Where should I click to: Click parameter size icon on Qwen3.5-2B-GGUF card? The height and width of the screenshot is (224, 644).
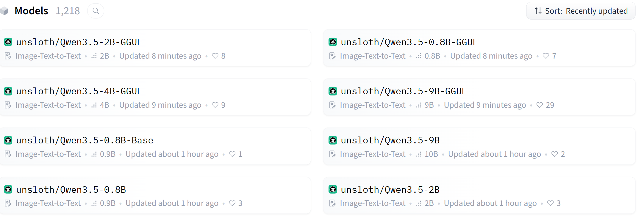tap(94, 56)
